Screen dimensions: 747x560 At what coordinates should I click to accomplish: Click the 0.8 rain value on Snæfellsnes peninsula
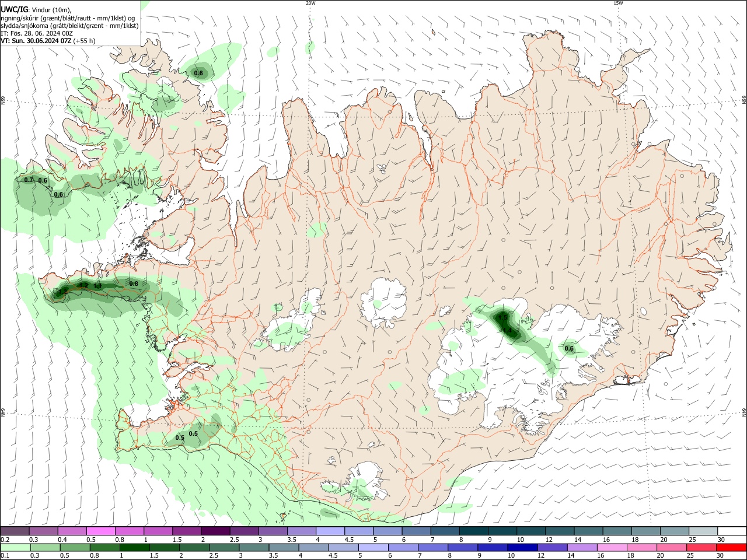coord(134,283)
